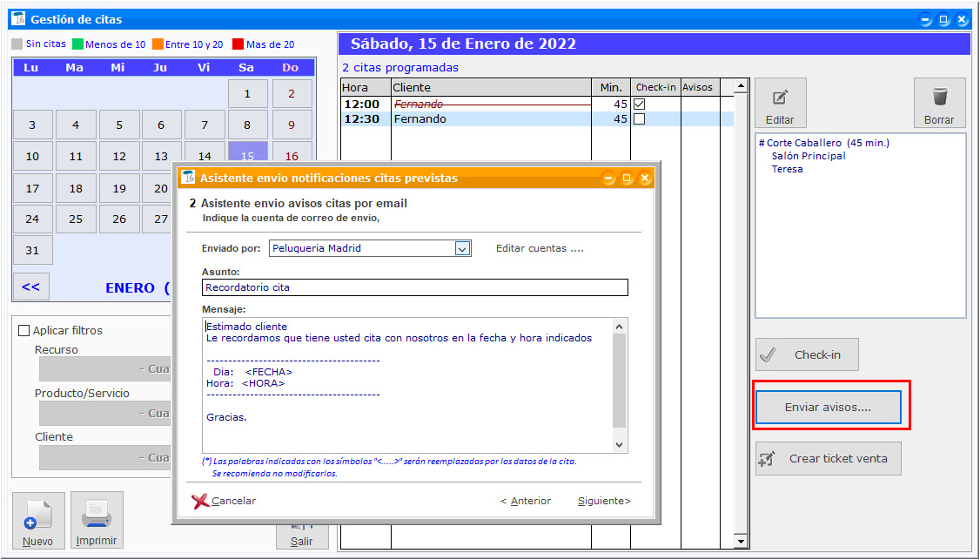Screen dimensions: 980x560
Task: Open the Enviado por account dropdown
Action: point(462,248)
